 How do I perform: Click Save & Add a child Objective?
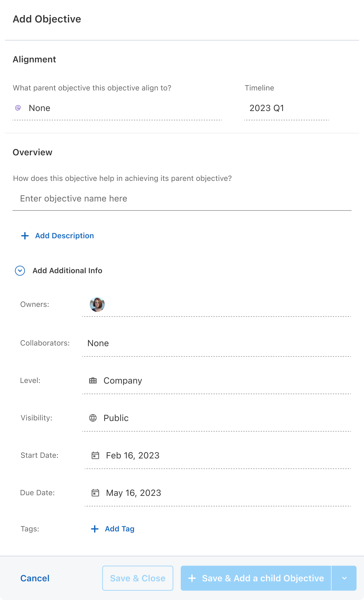coord(256,578)
